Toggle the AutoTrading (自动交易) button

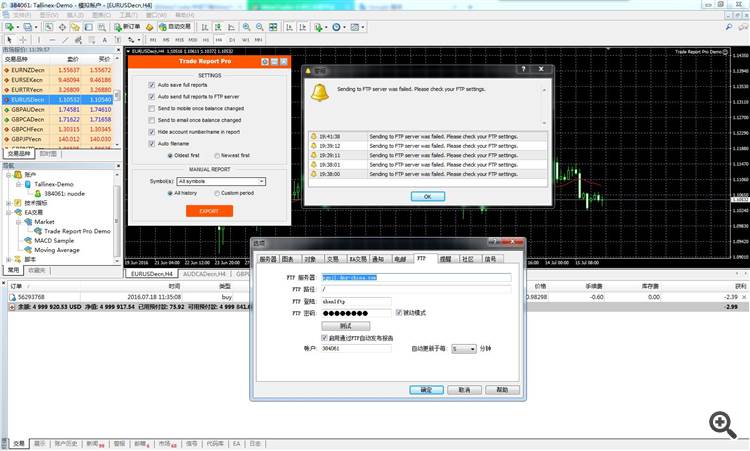tap(175, 27)
